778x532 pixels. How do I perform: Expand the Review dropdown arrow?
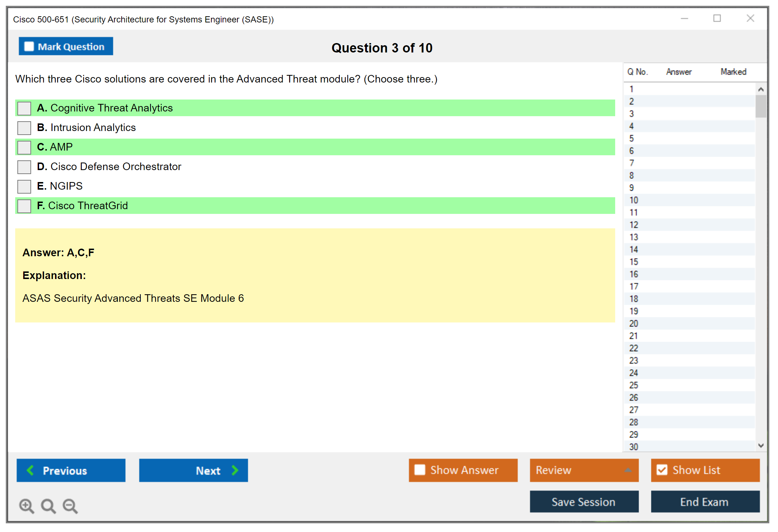click(x=628, y=470)
